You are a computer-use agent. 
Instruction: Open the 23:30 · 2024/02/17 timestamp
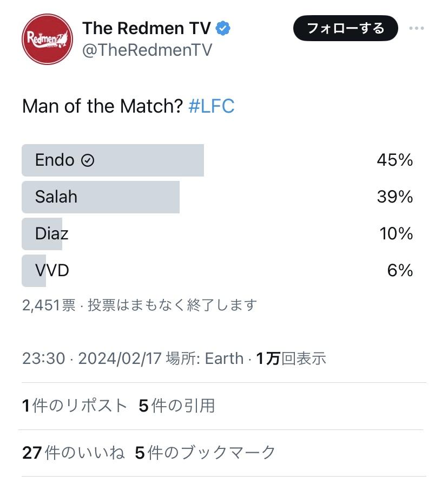click(x=91, y=359)
